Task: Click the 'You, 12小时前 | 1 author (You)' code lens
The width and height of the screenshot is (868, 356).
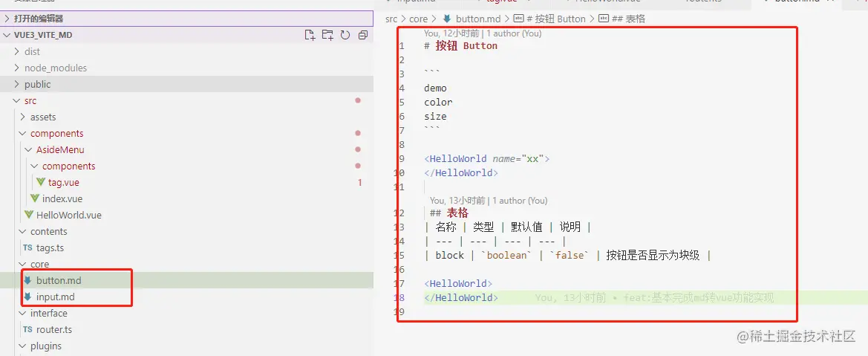Action: click(x=483, y=33)
